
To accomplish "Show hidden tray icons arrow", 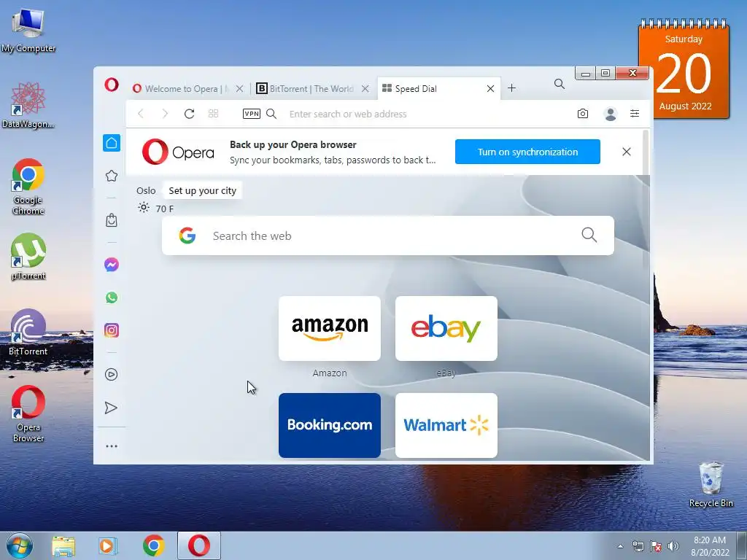I will tap(620, 546).
